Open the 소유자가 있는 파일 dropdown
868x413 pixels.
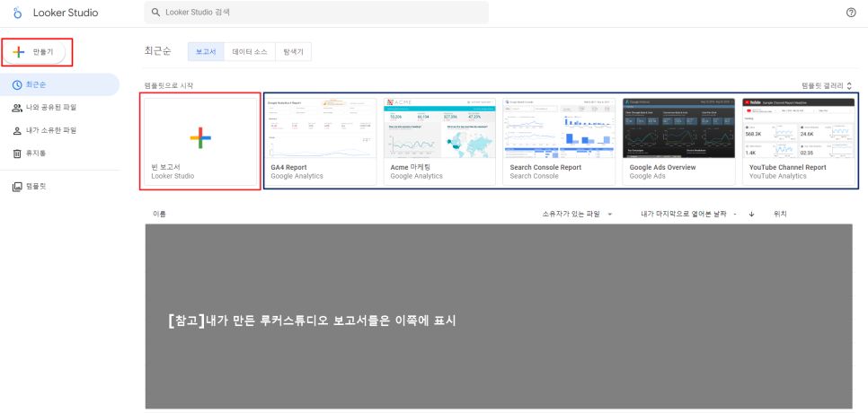(x=578, y=214)
